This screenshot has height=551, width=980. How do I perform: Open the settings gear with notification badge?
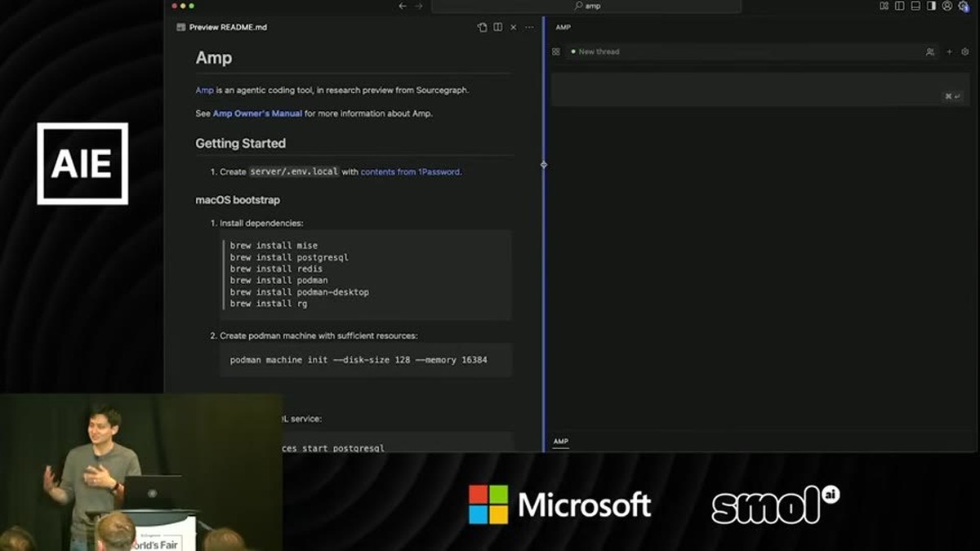click(964, 7)
